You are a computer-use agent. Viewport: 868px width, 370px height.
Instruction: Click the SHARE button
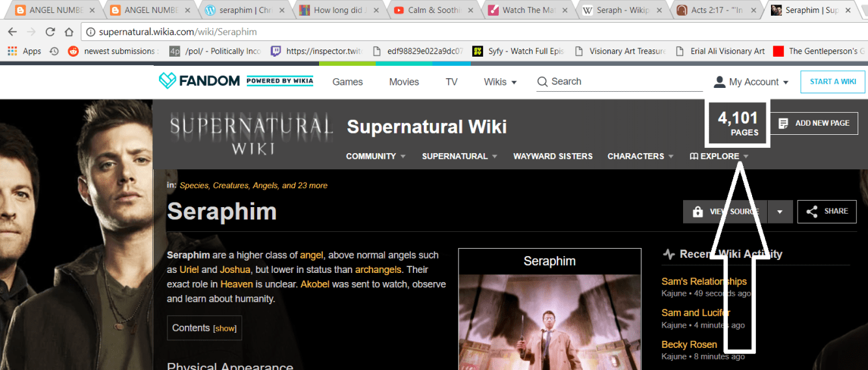click(x=827, y=212)
